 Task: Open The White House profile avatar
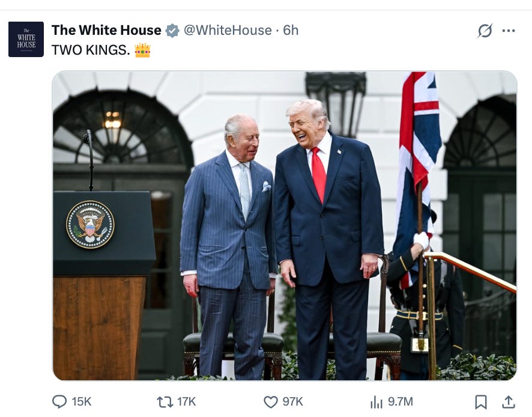point(26,40)
